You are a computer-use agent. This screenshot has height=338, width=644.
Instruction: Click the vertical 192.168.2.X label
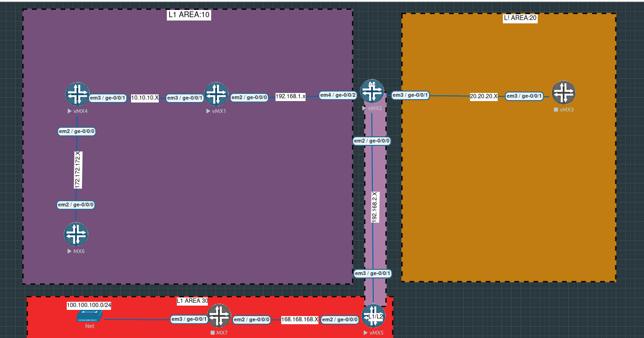(374, 206)
